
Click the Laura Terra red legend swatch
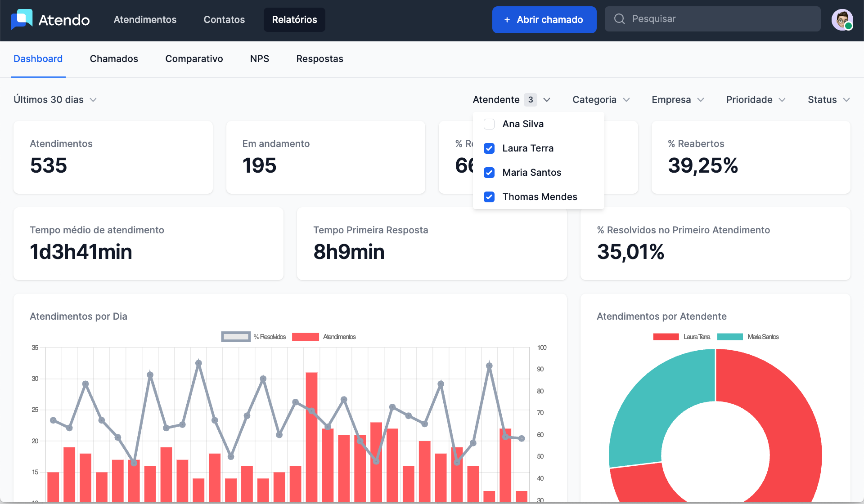pyautogui.click(x=666, y=337)
